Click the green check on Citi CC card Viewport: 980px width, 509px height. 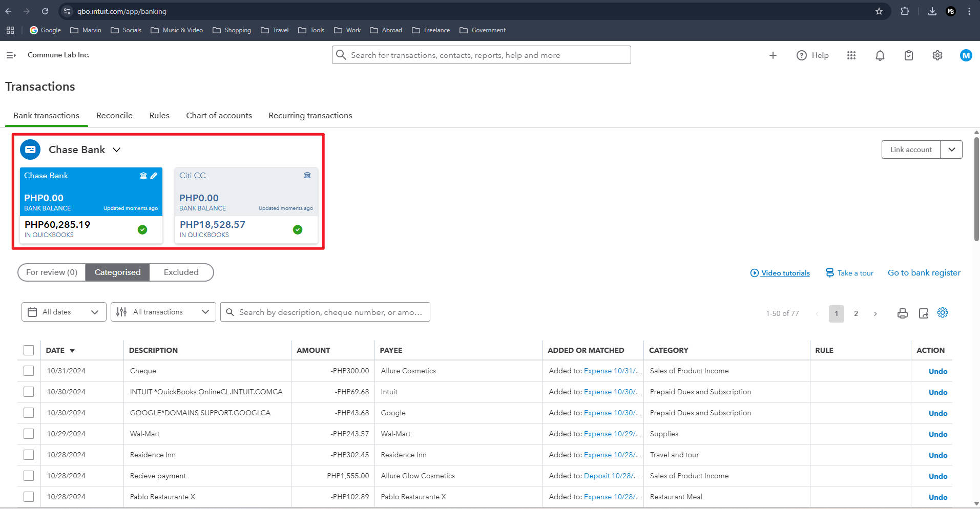click(298, 229)
